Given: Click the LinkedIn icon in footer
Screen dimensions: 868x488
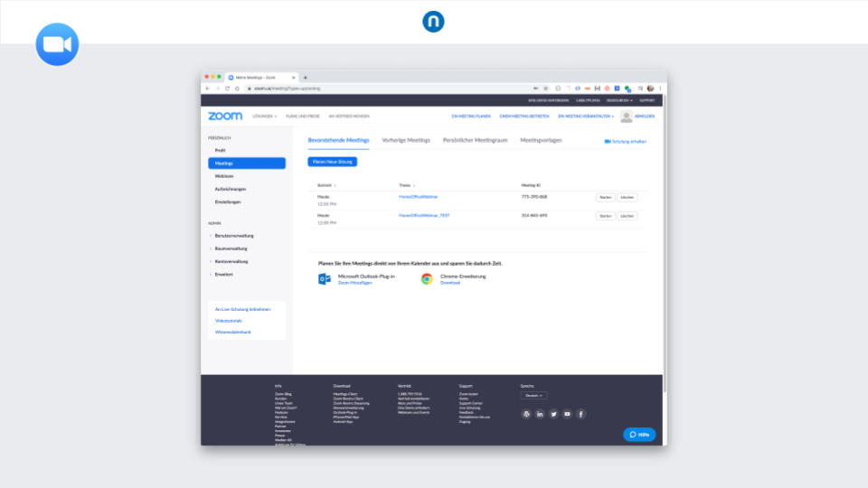Looking at the screenshot, I should 540,414.
